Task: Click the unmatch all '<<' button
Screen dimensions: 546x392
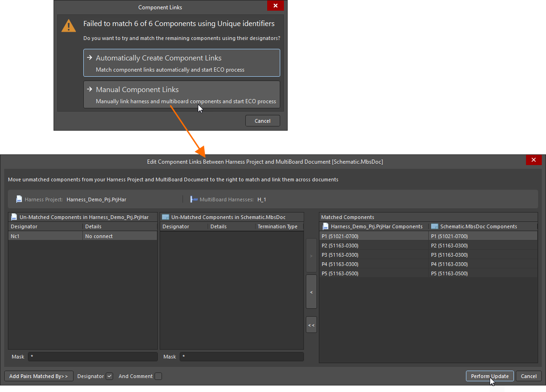Action: pos(311,325)
